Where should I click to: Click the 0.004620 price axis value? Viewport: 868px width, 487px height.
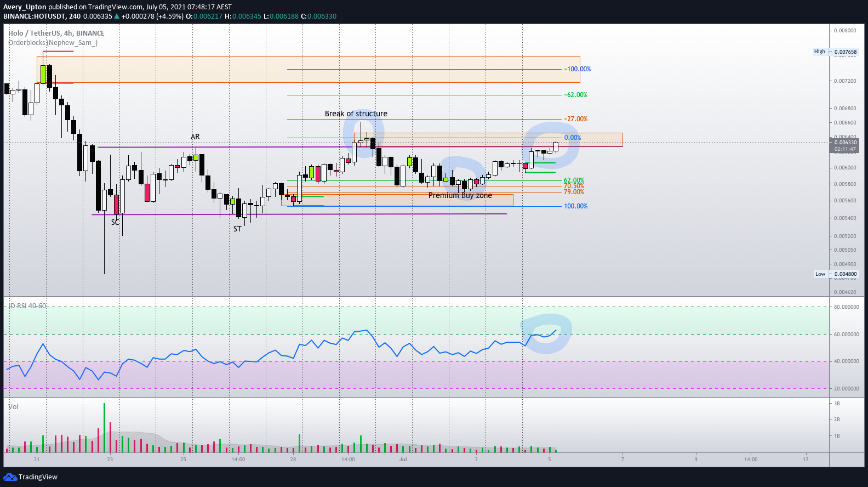pos(845,292)
